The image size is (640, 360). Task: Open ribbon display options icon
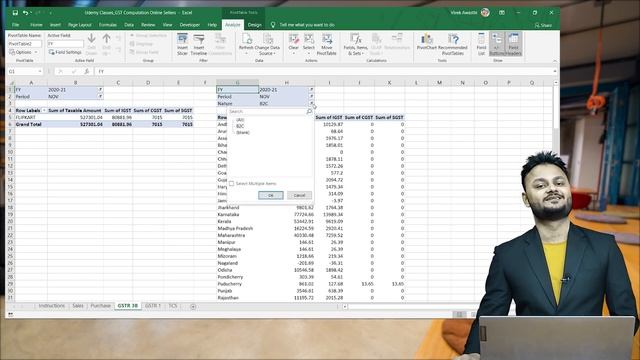coord(502,13)
